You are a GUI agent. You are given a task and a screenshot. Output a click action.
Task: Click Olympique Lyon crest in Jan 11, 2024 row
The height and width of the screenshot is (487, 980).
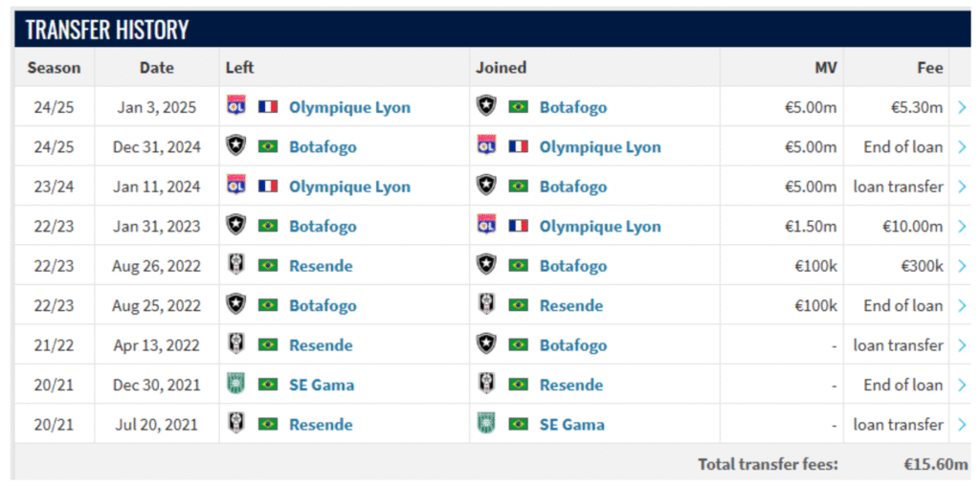click(x=235, y=186)
